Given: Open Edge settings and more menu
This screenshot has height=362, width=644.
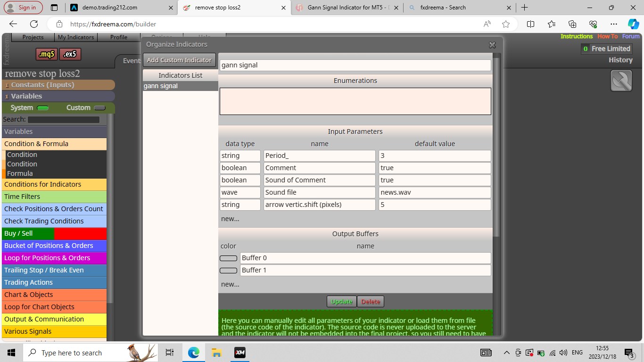Looking at the screenshot, I should coord(613,24).
